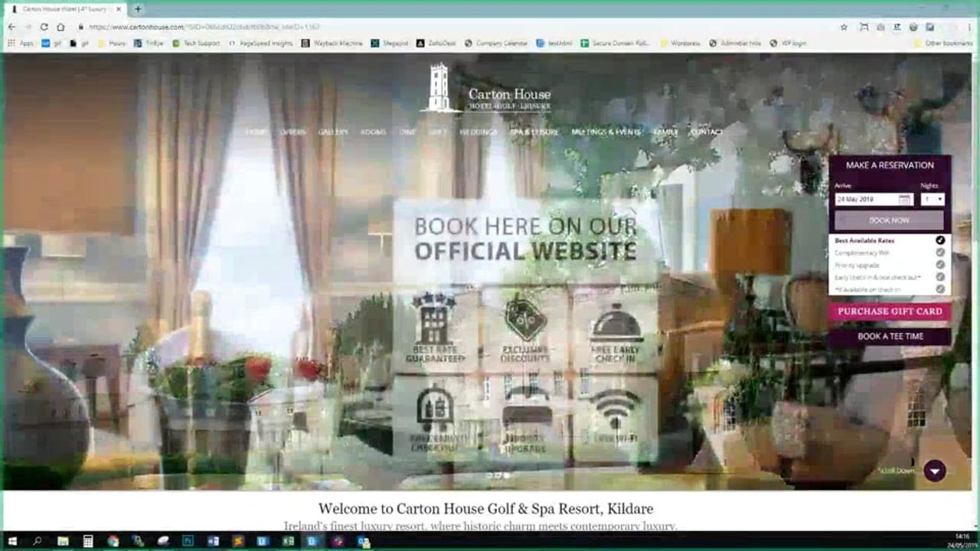The width and height of the screenshot is (980, 551).
Task: Open Chrome from the taskbar
Action: 113,541
